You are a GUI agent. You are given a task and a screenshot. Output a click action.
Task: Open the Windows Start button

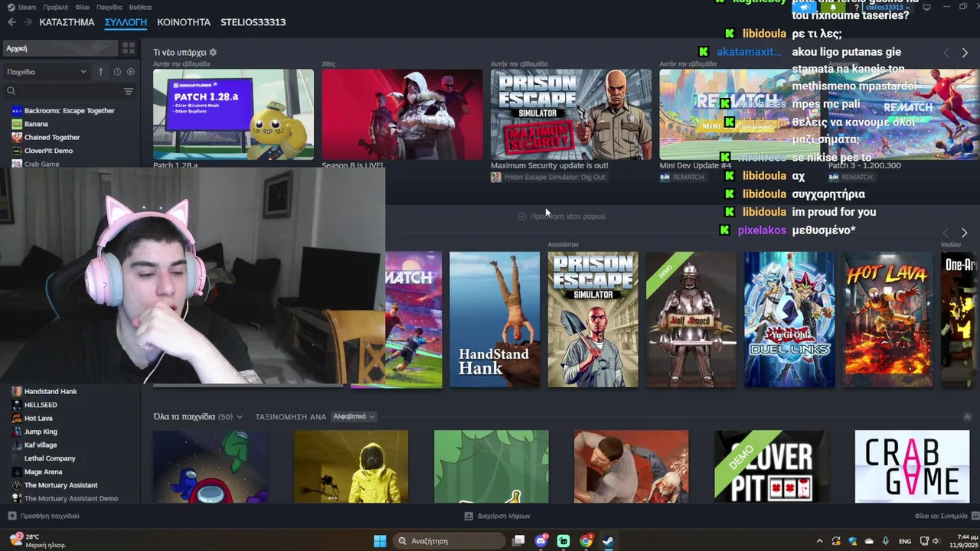[x=380, y=541]
